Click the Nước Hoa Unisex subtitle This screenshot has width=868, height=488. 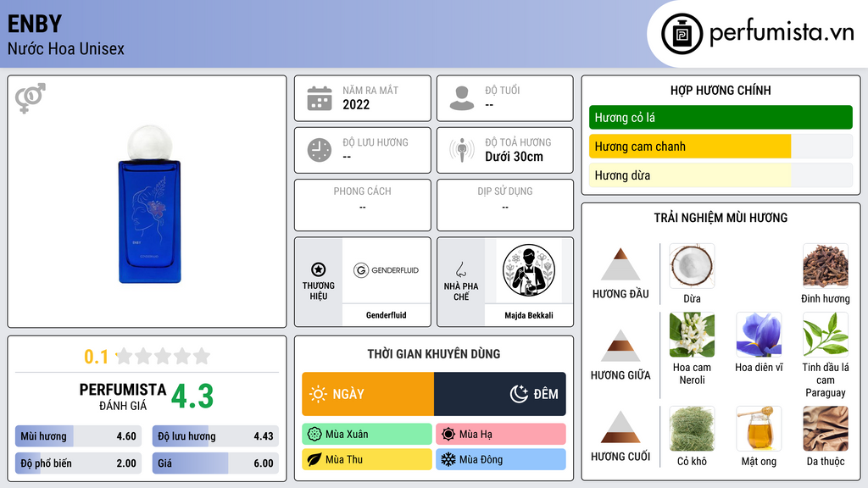(66, 48)
